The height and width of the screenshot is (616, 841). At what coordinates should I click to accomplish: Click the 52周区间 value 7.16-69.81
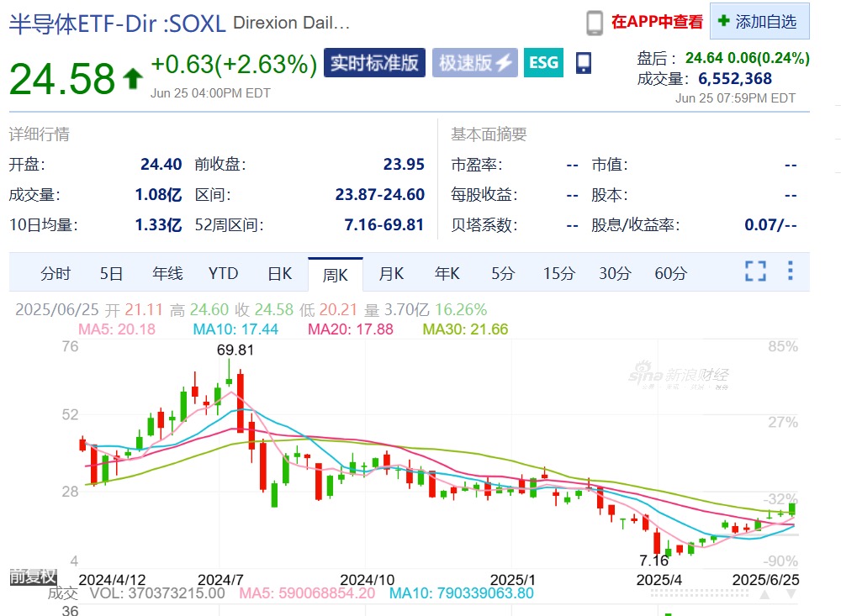coord(384,224)
